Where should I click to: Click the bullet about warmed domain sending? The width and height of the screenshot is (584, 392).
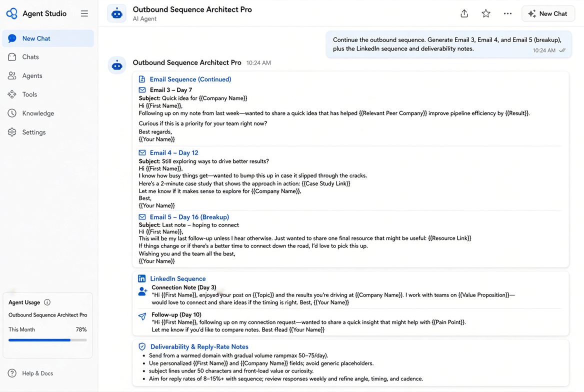click(238, 356)
